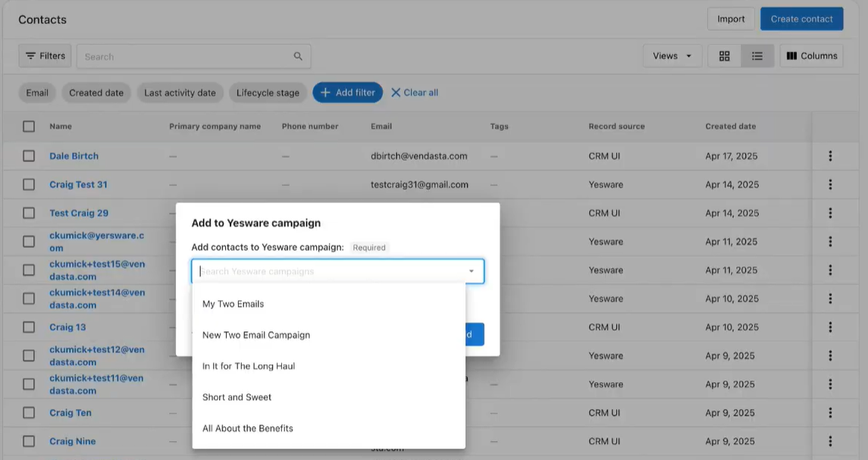868x460 pixels.
Task: Select the New Two Email Campaign option
Action: [x=329, y=335]
